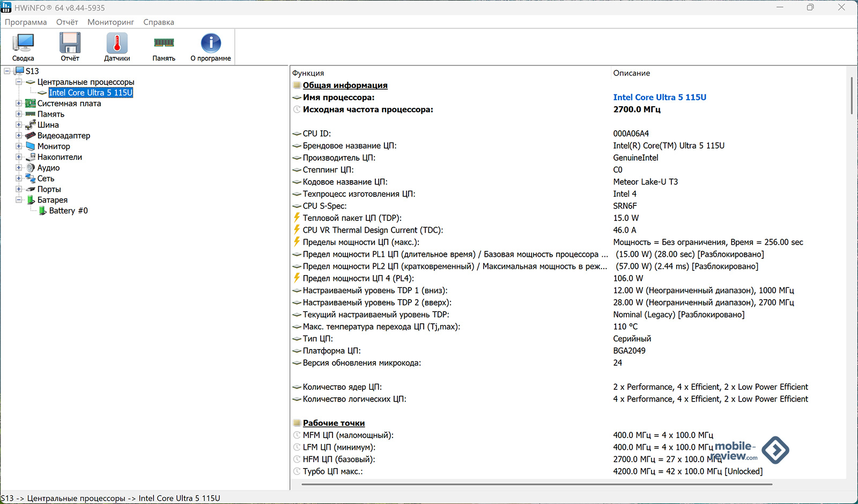
Task: Expand the Накопители tree node
Action: tap(19, 157)
